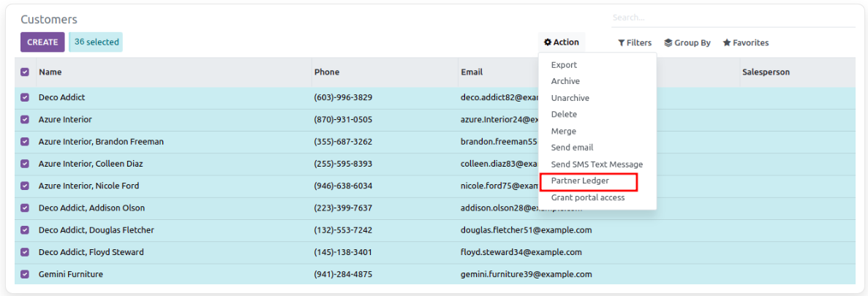868x296 pixels.
Task: Click Archive in the Action menu
Action: (565, 81)
